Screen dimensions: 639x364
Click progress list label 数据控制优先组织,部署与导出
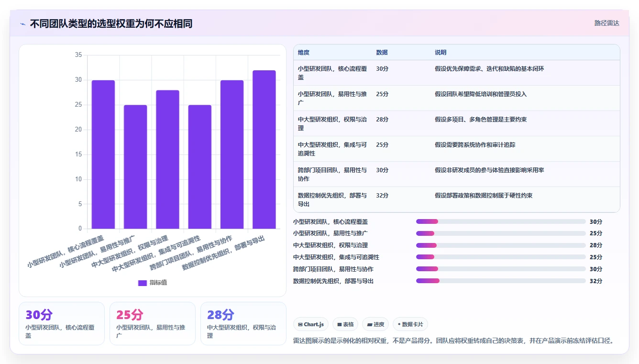tap(333, 281)
